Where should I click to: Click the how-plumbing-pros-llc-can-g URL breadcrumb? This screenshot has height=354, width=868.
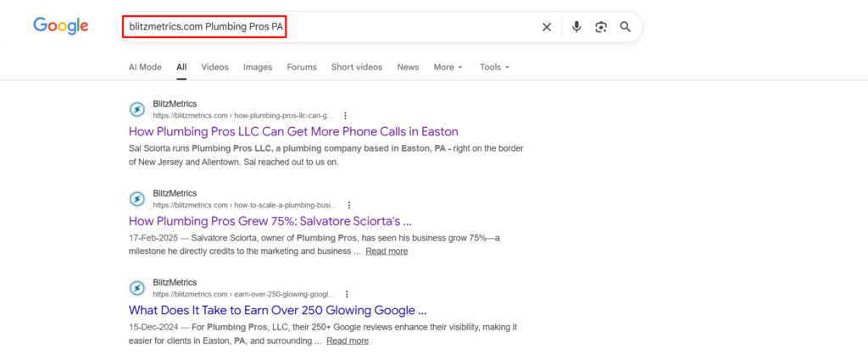[243, 116]
